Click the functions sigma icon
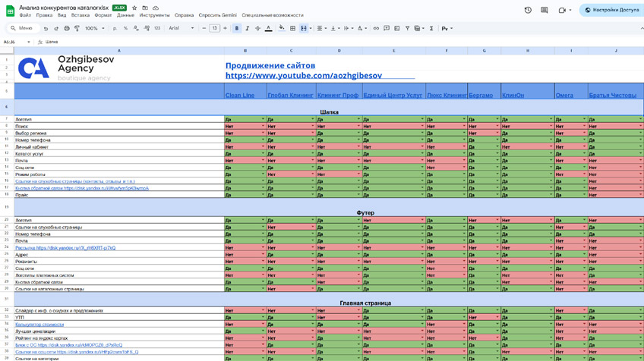 click(x=431, y=29)
